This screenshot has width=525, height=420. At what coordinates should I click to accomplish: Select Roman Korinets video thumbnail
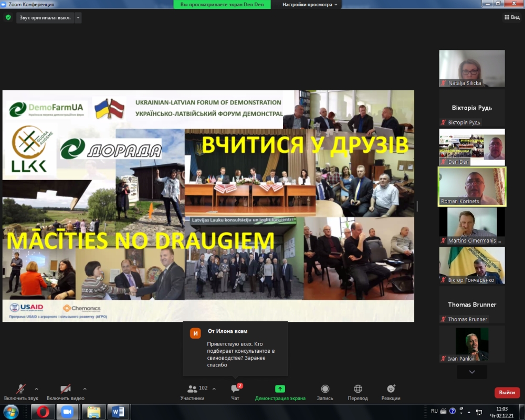tap(472, 186)
